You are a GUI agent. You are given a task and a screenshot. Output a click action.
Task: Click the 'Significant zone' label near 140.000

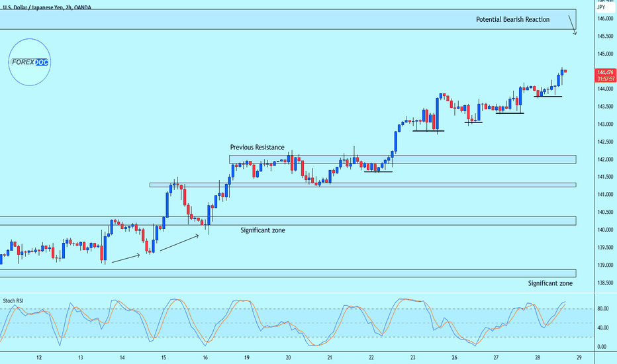pyautogui.click(x=263, y=230)
